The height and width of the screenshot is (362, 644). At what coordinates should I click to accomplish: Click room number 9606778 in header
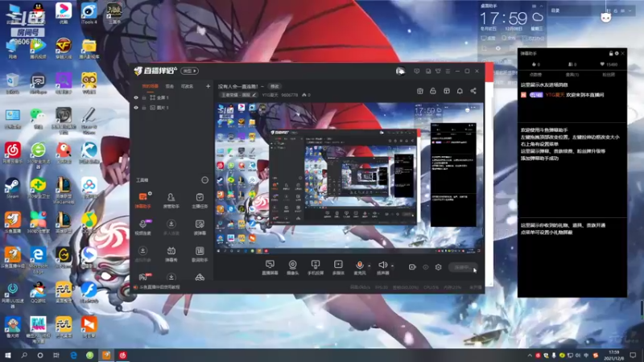(x=290, y=95)
